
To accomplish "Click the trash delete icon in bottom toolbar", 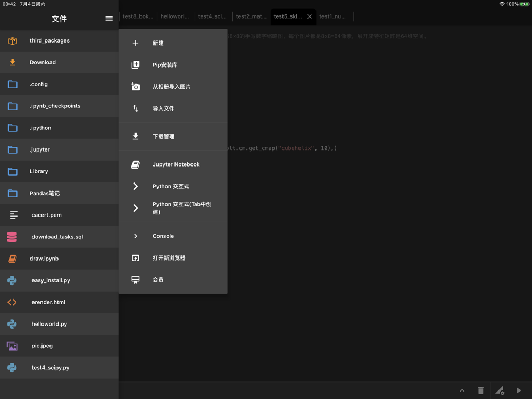I will click(480, 390).
